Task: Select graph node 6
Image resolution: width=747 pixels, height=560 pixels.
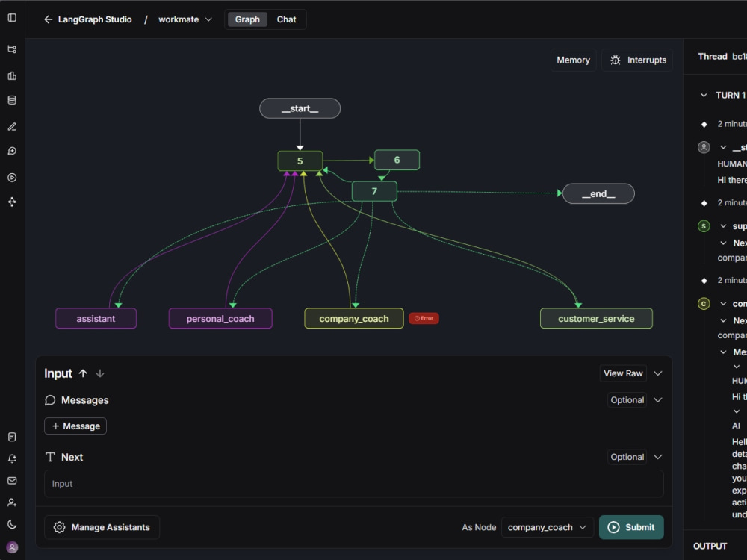Action: (397, 160)
